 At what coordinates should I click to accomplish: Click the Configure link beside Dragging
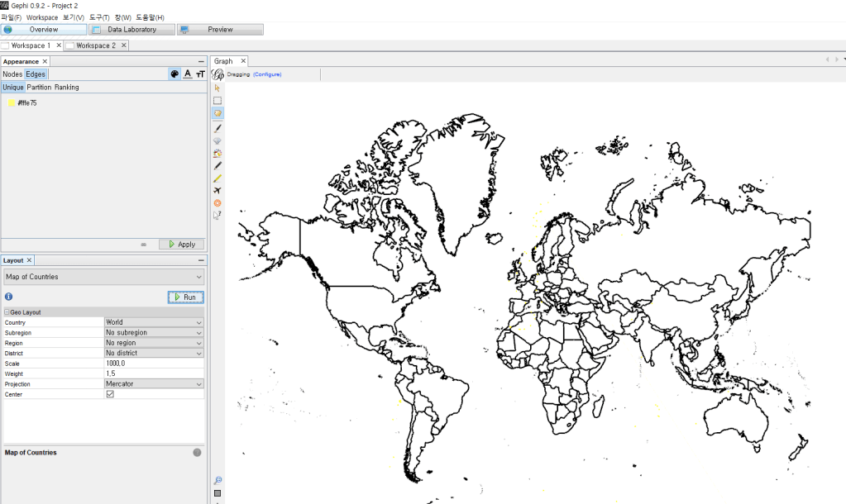[267, 74]
